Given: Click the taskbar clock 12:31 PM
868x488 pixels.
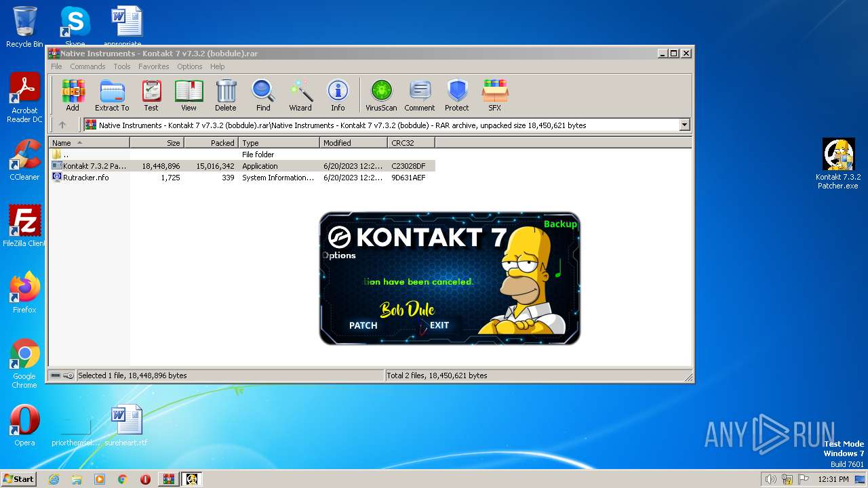Looking at the screenshot, I should click(x=833, y=479).
